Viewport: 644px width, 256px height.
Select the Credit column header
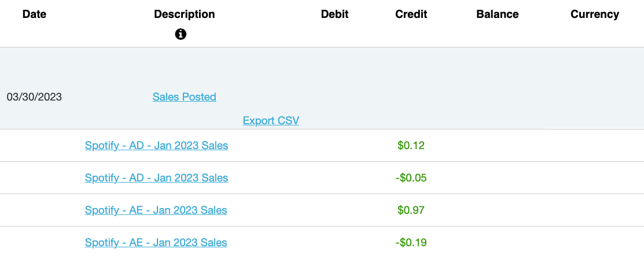click(x=411, y=14)
